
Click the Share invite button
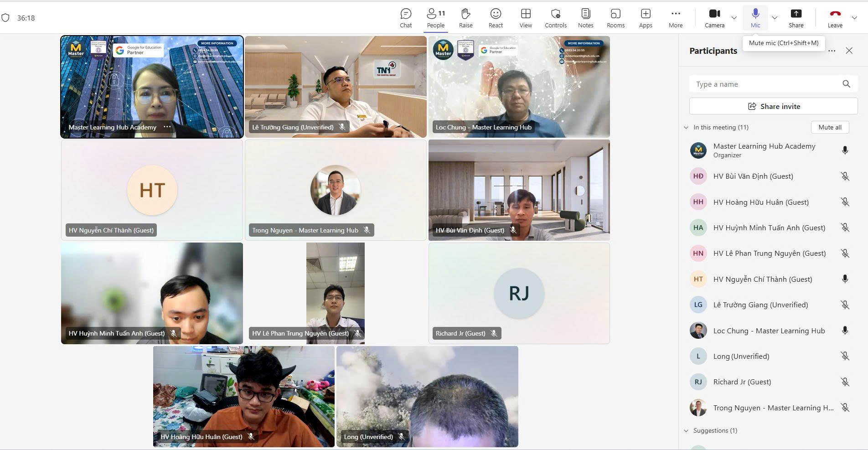[773, 106]
